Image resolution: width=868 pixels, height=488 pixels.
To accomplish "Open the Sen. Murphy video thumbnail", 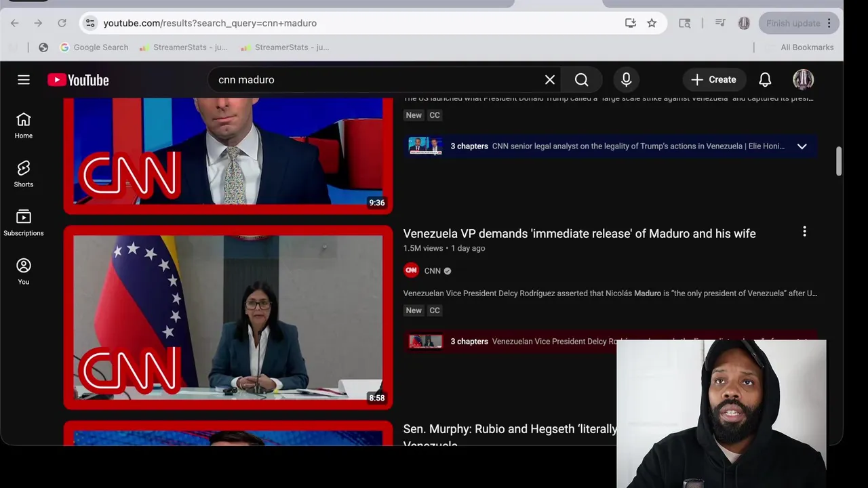I will [x=228, y=433].
